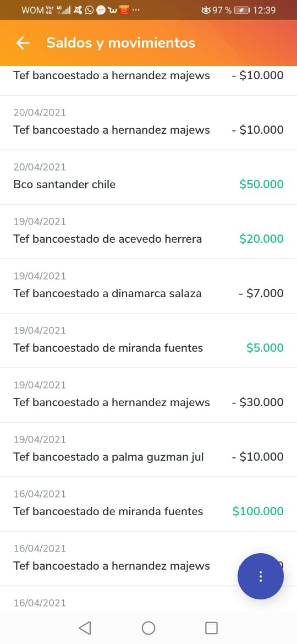Open hernandez majews -$30.000 transfer
Screen dimensions: 297x644
pos(148,395)
